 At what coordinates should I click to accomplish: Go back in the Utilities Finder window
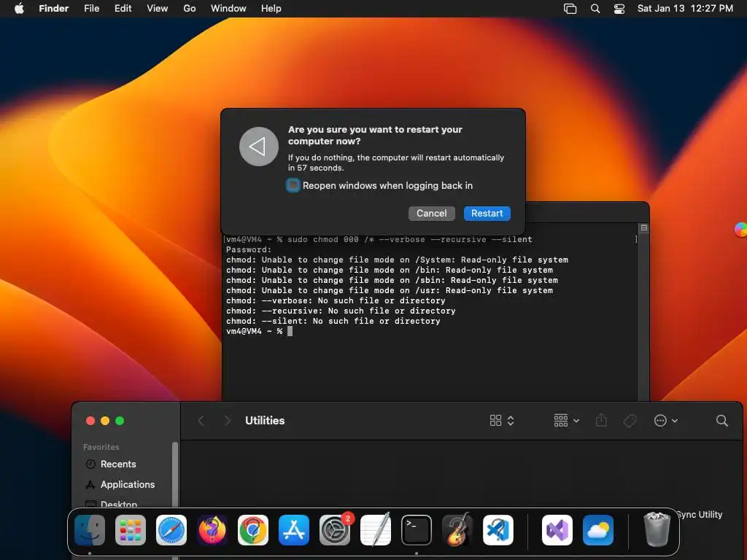[201, 421]
